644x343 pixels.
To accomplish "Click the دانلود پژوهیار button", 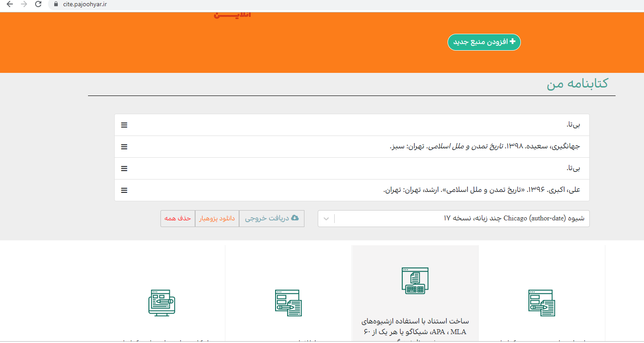I will 217,219.
